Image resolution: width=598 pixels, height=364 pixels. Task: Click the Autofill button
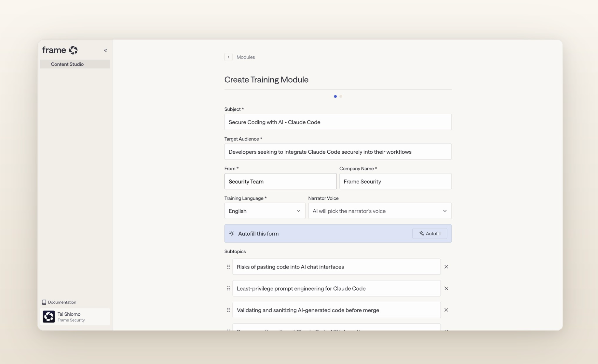430,234
